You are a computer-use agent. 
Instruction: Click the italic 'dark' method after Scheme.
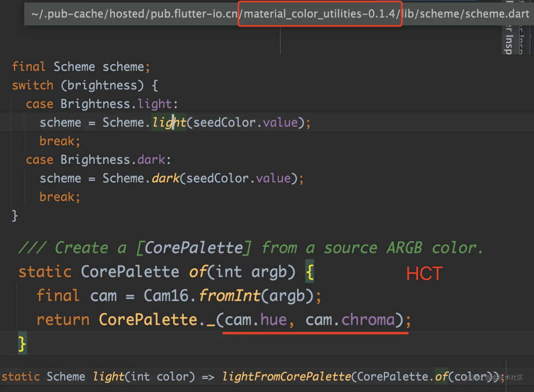pos(166,178)
